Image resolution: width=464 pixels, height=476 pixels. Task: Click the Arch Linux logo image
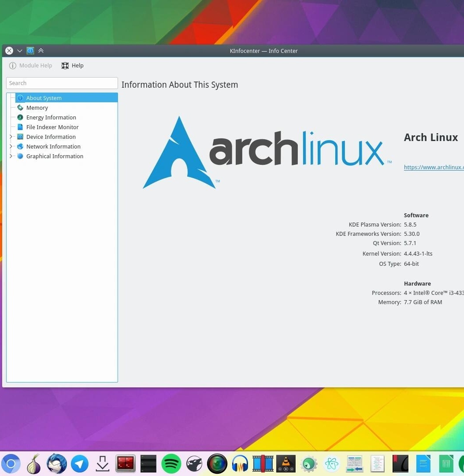click(267, 152)
